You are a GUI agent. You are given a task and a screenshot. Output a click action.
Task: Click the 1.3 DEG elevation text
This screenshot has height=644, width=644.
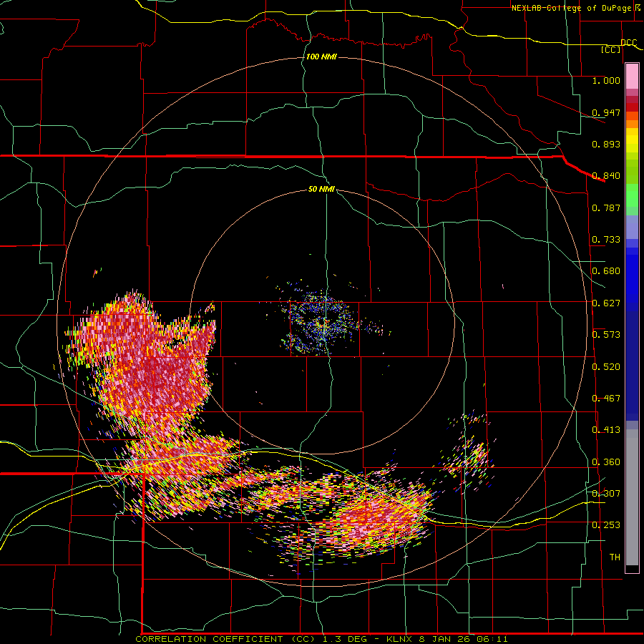[345, 639]
